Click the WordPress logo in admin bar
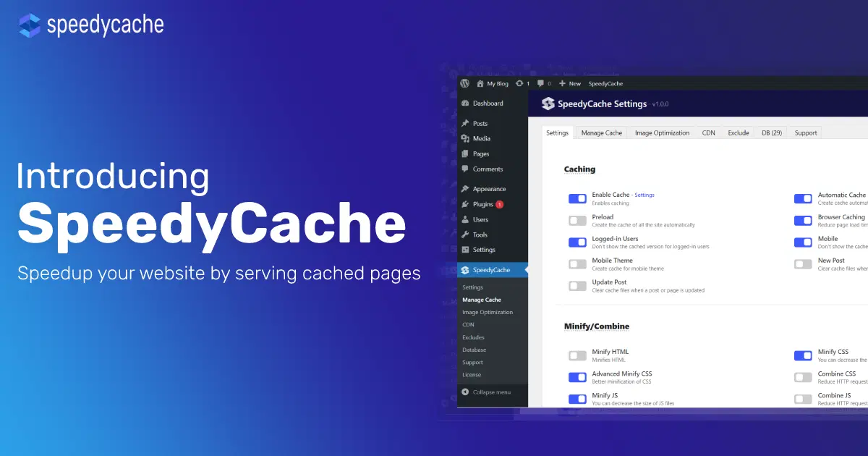 465,84
